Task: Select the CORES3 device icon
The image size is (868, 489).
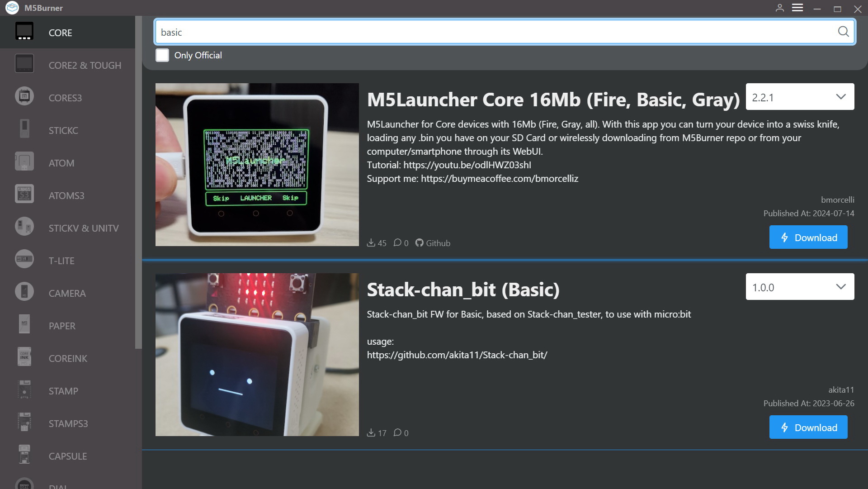Action: click(24, 96)
